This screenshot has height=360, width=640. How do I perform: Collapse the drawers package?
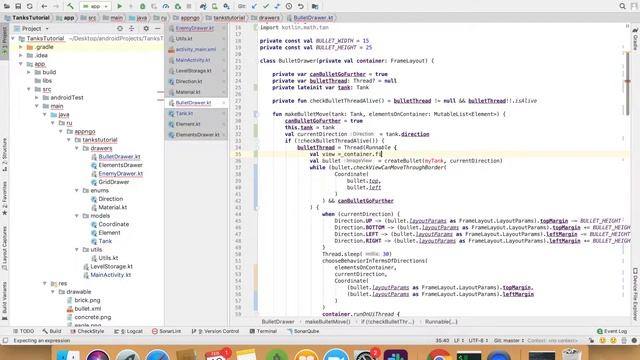coord(77,148)
